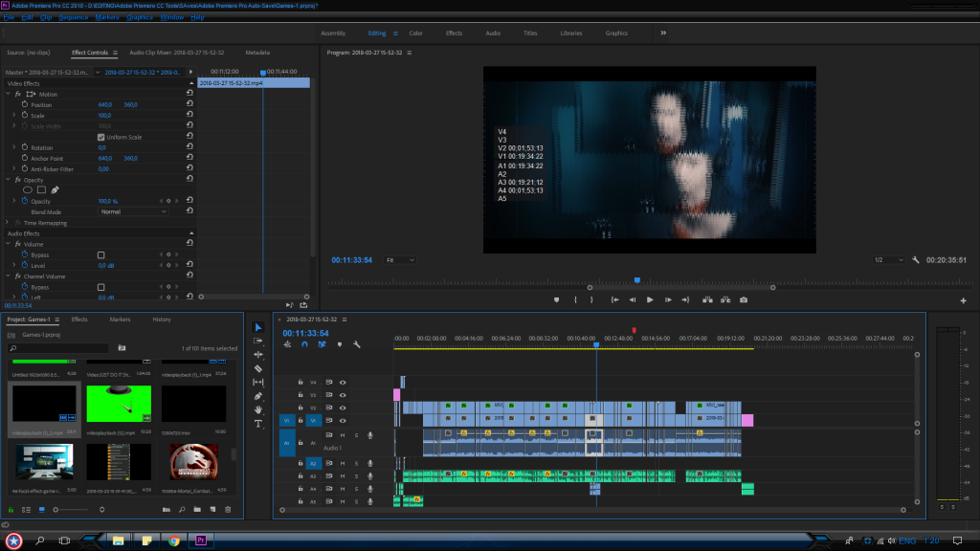Select the Slip tool
980x551 pixels.
(x=258, y=383)
